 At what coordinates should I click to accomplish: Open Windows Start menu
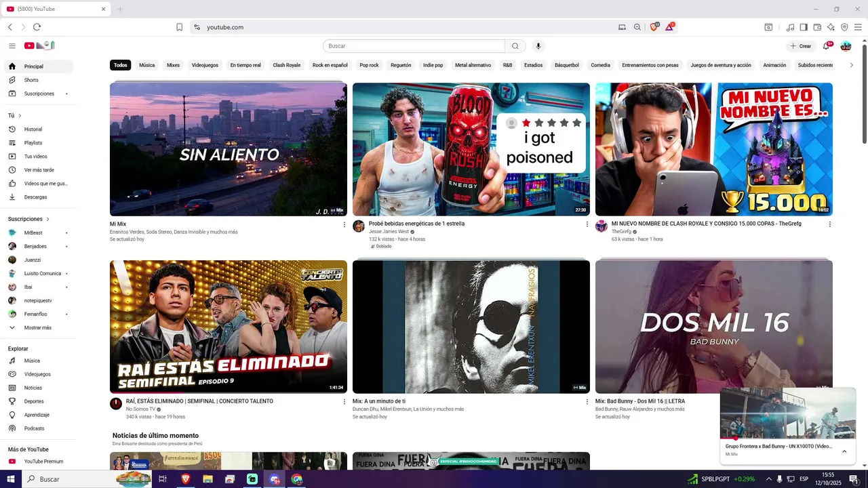click(x=10, y=479)
